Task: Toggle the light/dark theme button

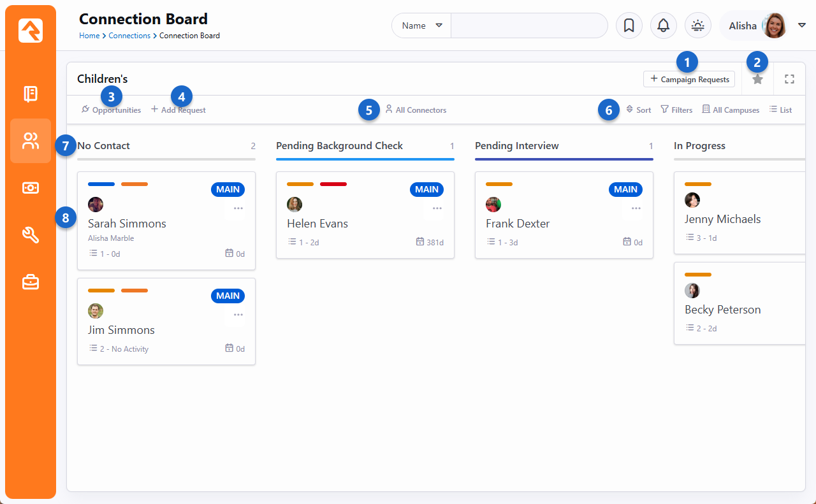Action: point(697,25)
